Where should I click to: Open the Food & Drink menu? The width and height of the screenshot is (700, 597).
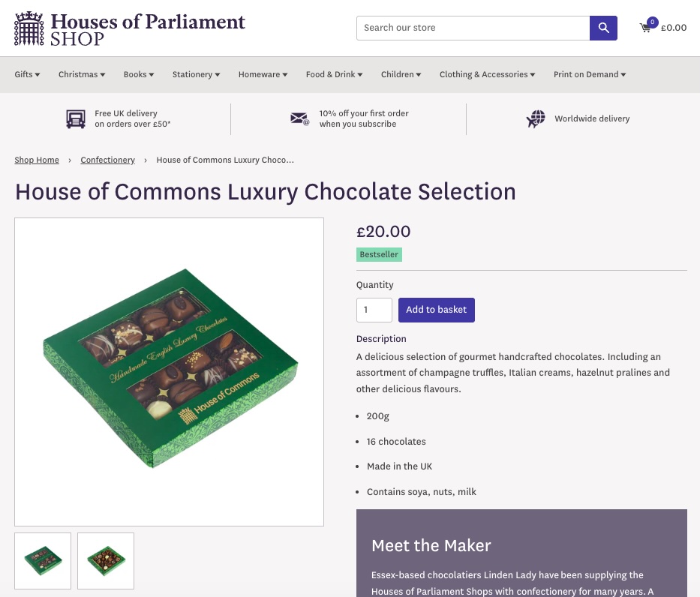click(x=333, y=74)
